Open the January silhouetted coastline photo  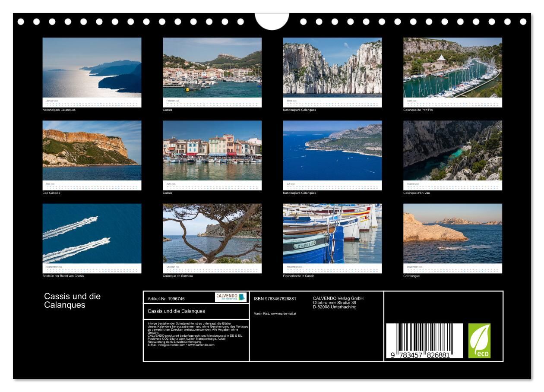tap(92, 68)
